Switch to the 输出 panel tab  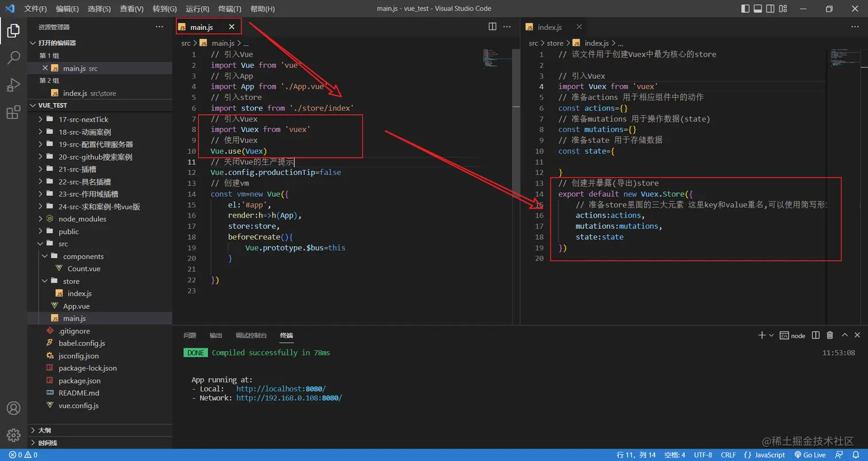point(216,335)
